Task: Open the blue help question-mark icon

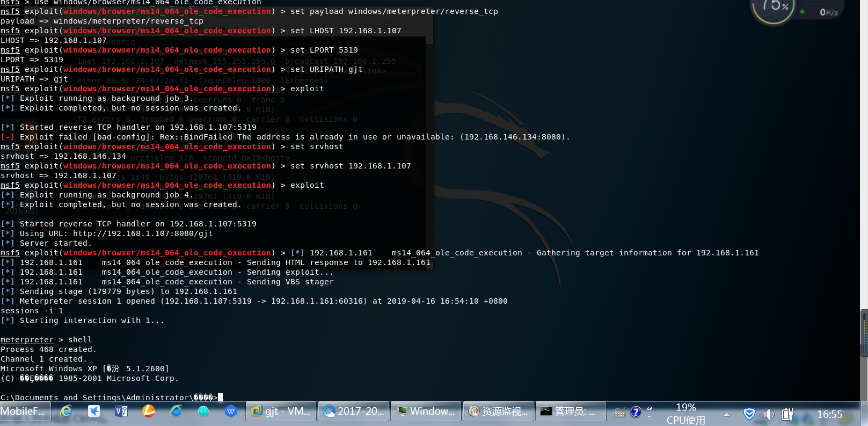Action: [x=636, y=412]
